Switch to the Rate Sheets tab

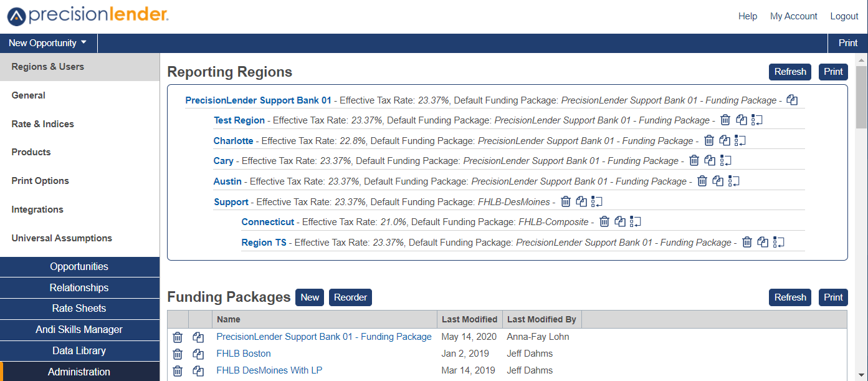coord(80,308)
